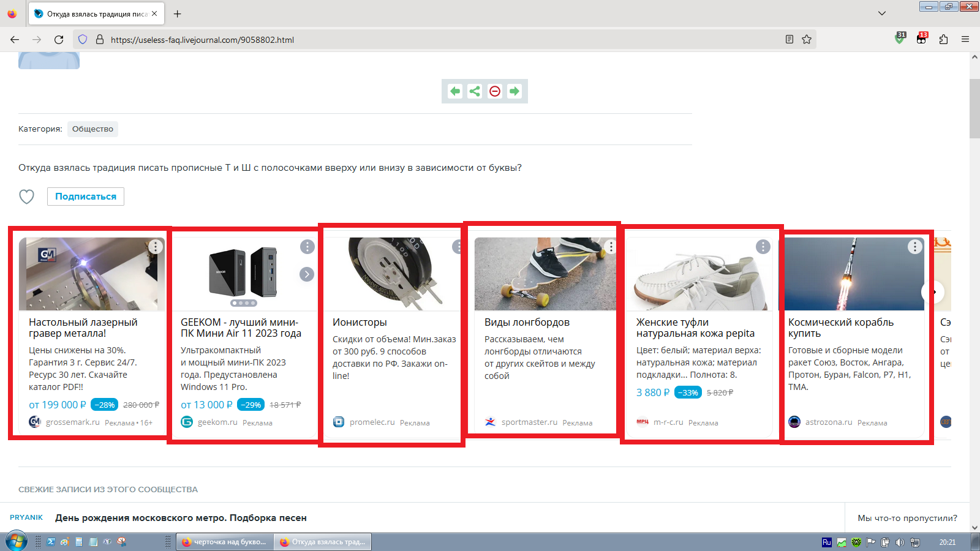The image size is (980, 551).
Task: Click the reader view icon in address bar
Action: (x=789, y=39)
